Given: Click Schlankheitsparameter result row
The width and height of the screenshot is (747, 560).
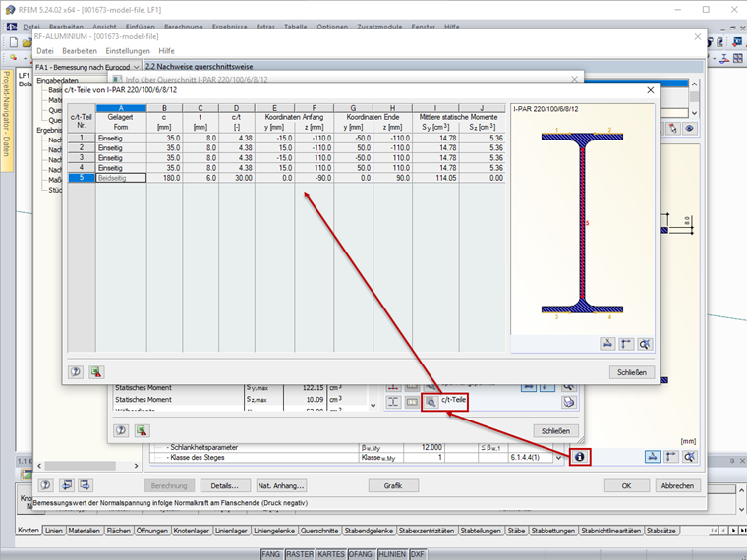Looking at the screenshot, I should point(355,448).
